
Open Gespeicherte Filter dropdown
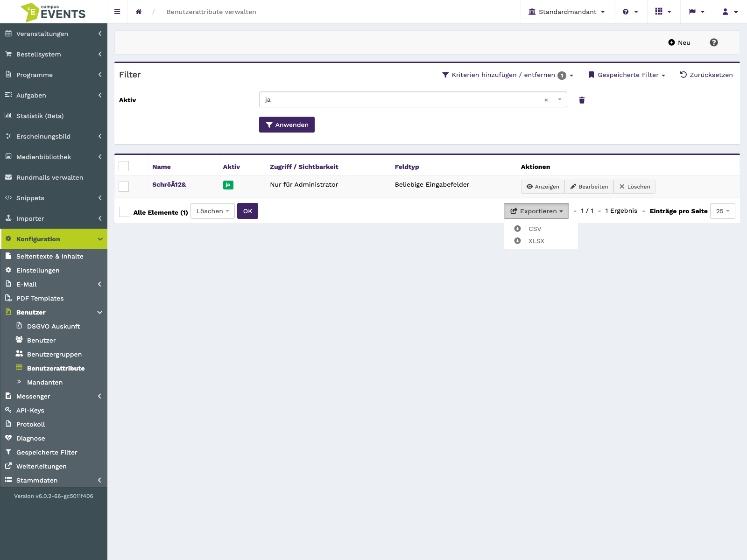tap(627, 75)
